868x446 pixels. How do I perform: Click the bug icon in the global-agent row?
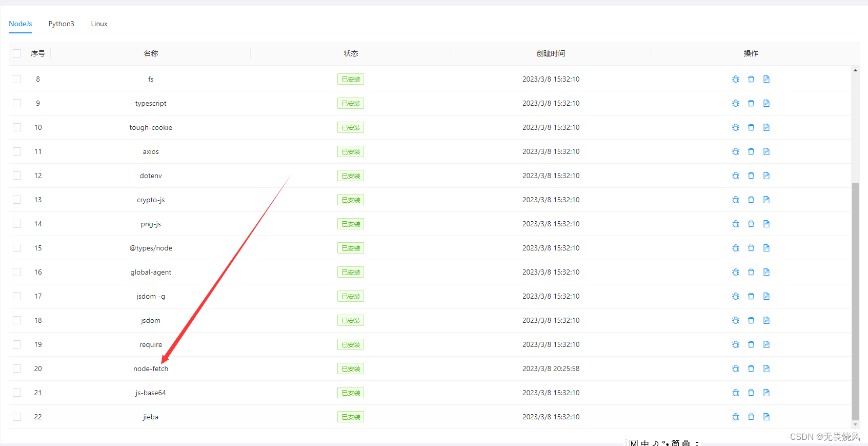tap(736, 272)
